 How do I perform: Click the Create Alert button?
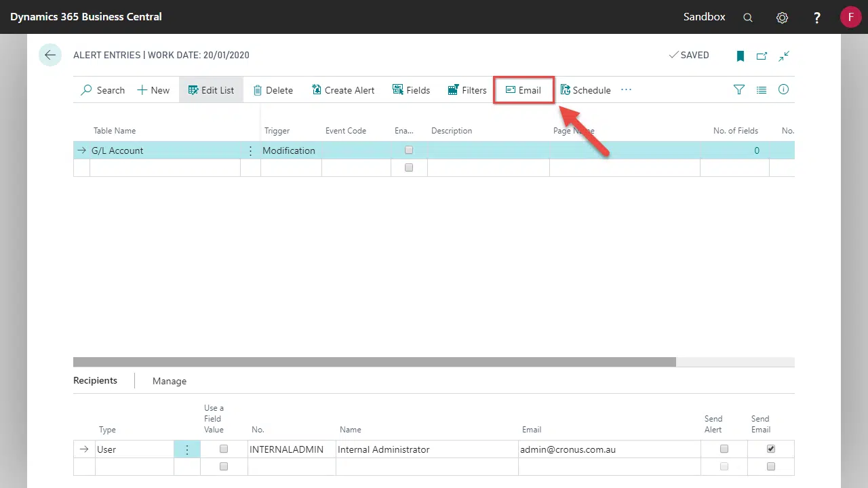(x=343, y=90)
